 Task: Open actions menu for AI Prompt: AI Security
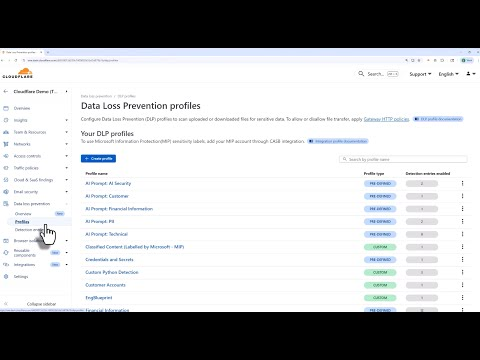coord(462,183)
